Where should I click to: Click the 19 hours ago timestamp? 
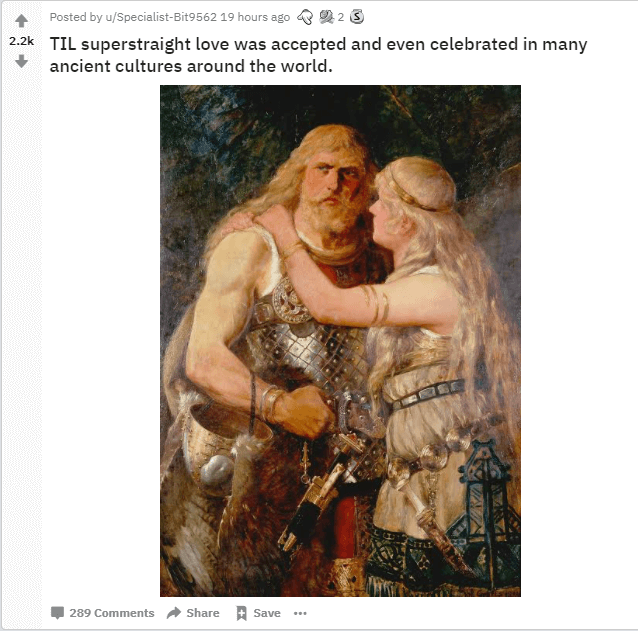coord(255,17)
